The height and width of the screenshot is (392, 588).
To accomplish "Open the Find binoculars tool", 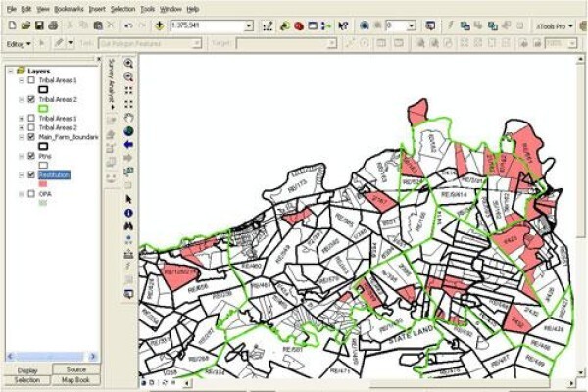I will pyautogui.click(x=128, y=226).
